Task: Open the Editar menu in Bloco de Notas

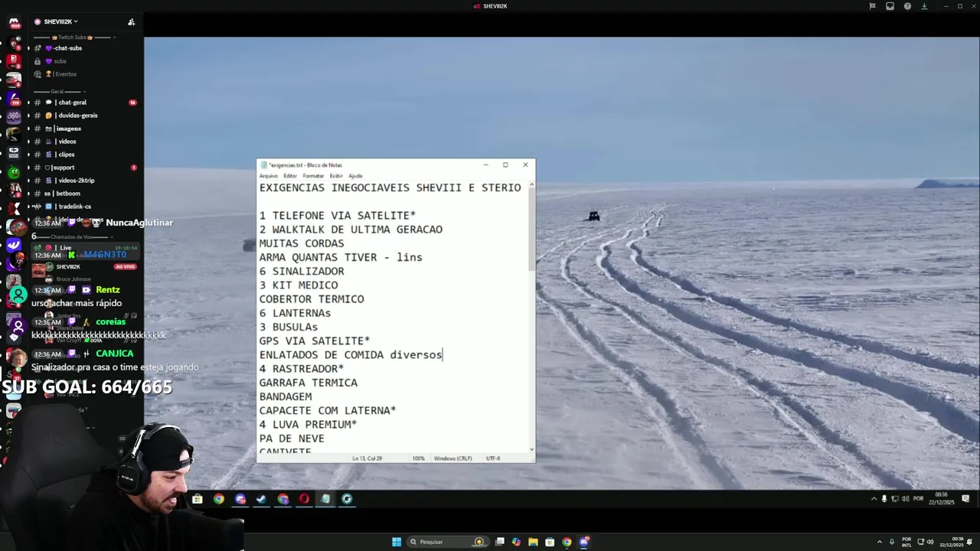Action: pyautogui.click(x=289, y=176)
